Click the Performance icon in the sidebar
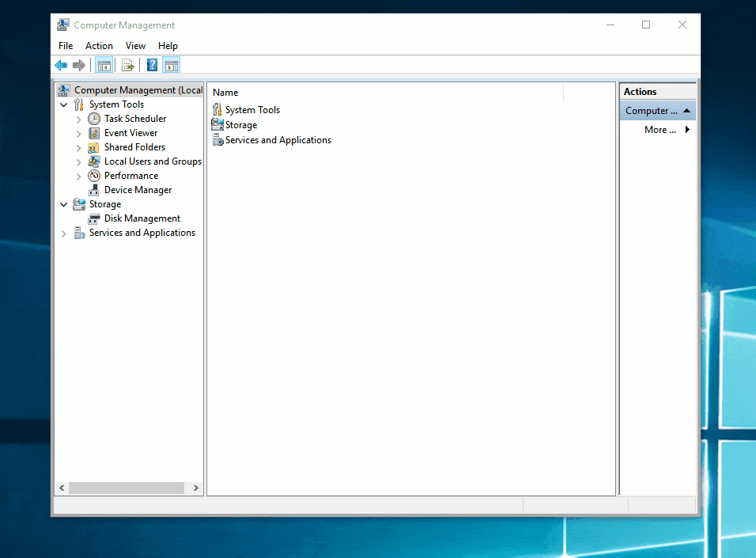The image size is (756, 558). coord(93,175)
